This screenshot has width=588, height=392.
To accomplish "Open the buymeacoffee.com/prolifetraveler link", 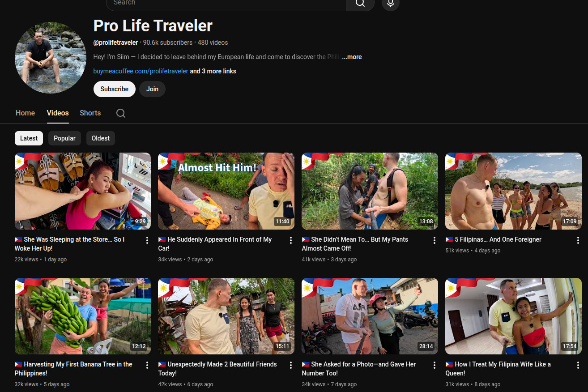I will point(141,71).
